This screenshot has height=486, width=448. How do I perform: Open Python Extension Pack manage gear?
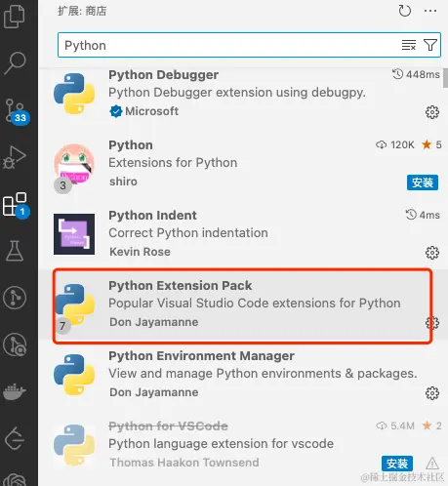pos(432,323)
